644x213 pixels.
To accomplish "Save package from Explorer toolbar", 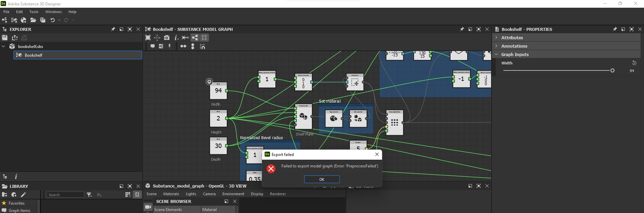I will (5, 38).
